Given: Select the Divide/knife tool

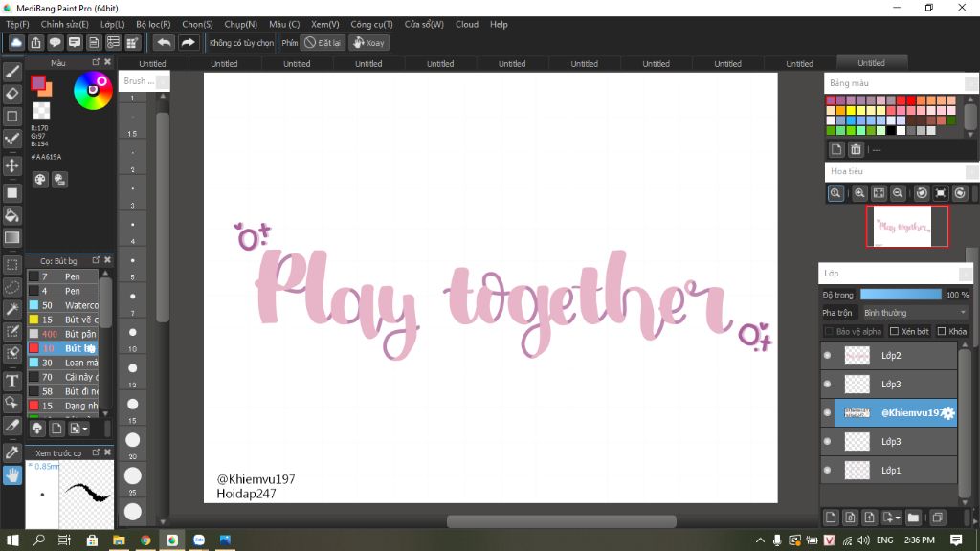Looking at the screenshot, I should [x=11, y=426].
